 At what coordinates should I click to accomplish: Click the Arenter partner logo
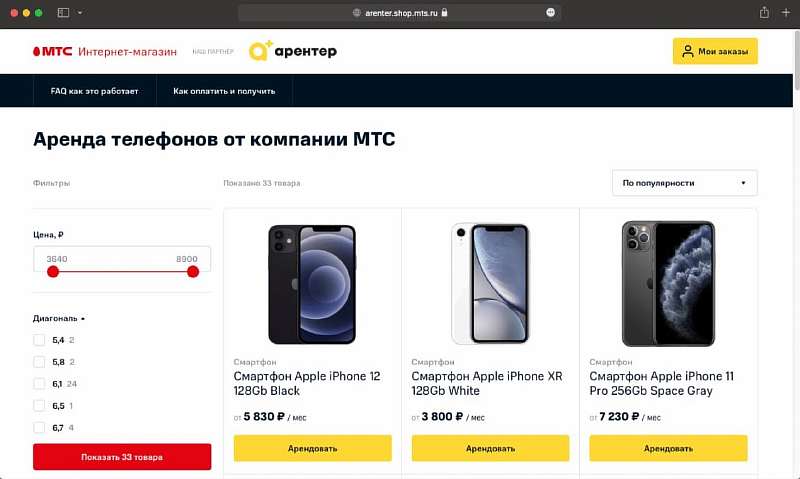(293, 51)
